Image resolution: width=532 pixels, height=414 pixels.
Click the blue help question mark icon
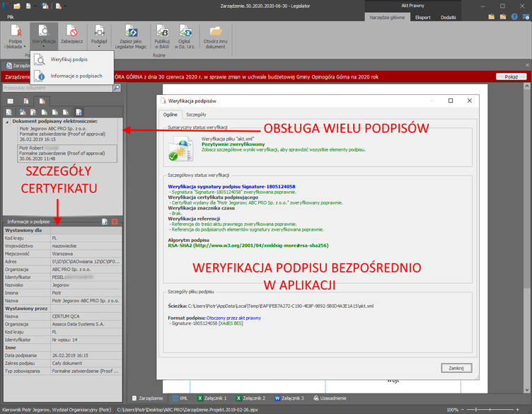point(515,16)
